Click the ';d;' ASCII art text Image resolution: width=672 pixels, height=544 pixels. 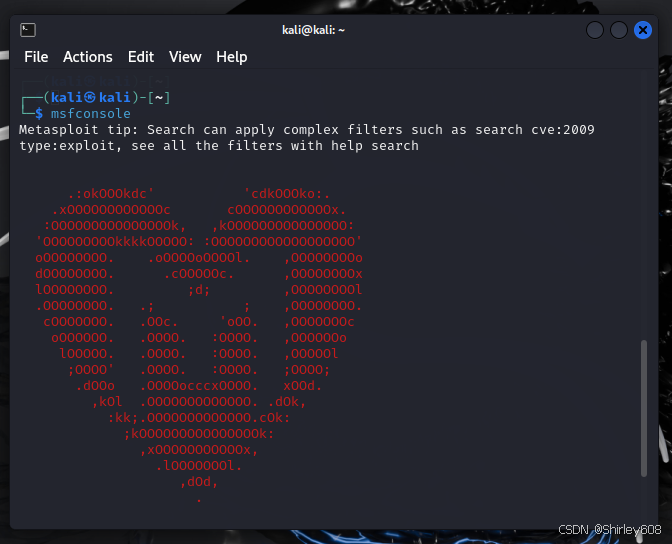[x=199, y=290]
